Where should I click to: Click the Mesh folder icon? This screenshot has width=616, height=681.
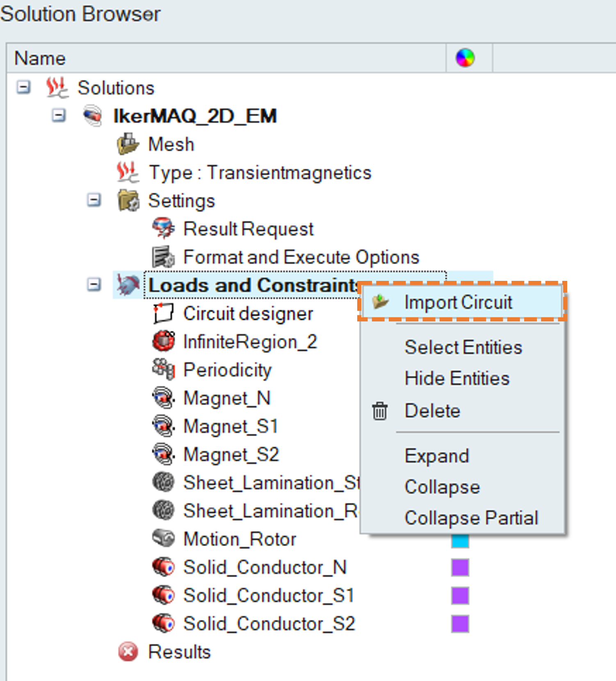[x=128, y=144]
